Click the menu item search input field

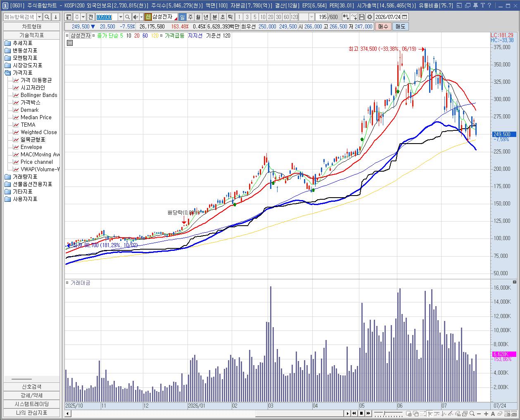[x=20, y=17]
